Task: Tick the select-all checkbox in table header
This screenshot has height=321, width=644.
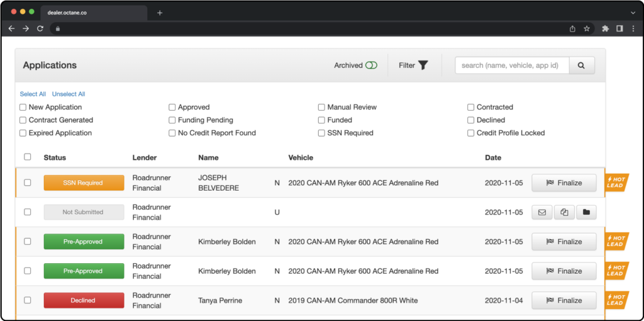Action: pyautogui.click(x=27, y=157)
